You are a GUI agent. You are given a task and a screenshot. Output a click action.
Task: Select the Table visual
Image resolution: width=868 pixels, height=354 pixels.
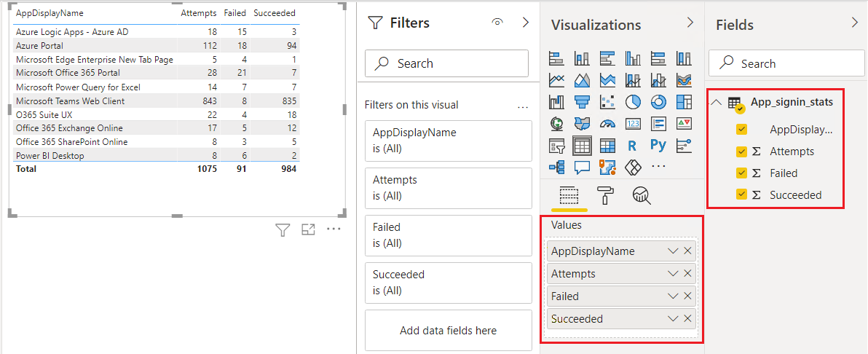click(582, 145)
